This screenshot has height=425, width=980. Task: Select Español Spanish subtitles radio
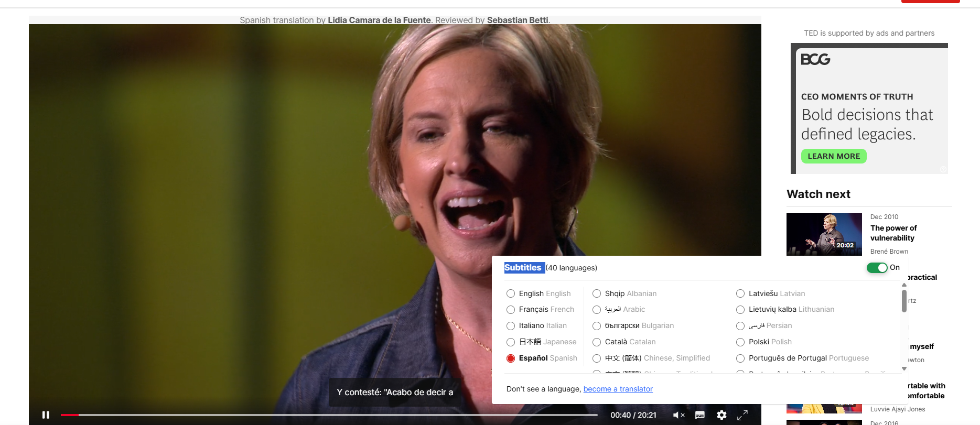click(x=511, y=358)
